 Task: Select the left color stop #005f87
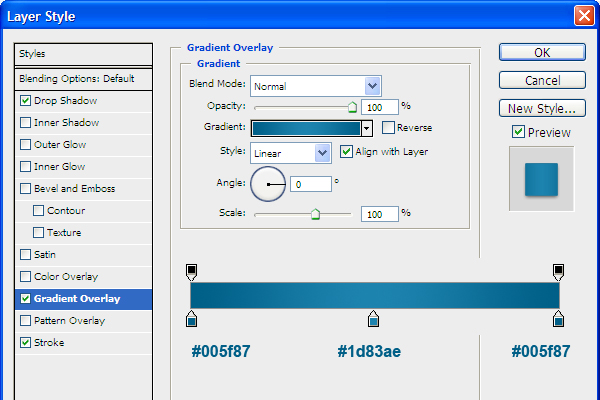tap(191, 319)
